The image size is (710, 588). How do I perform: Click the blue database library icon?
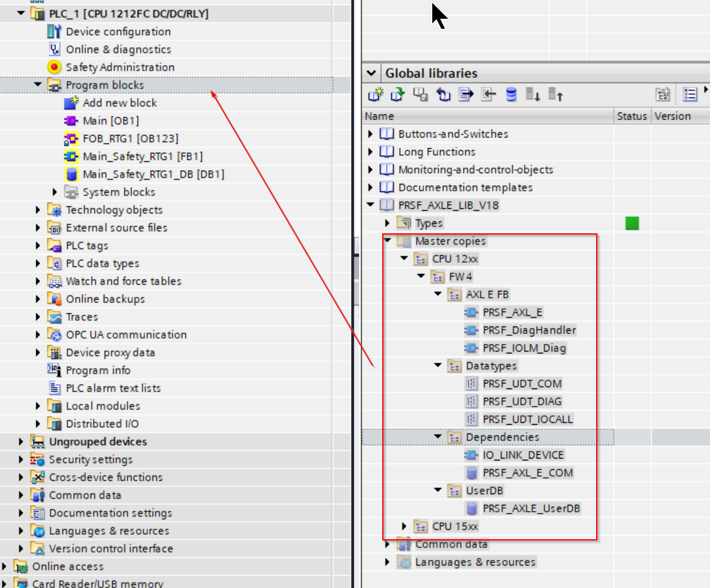point(511,94)
